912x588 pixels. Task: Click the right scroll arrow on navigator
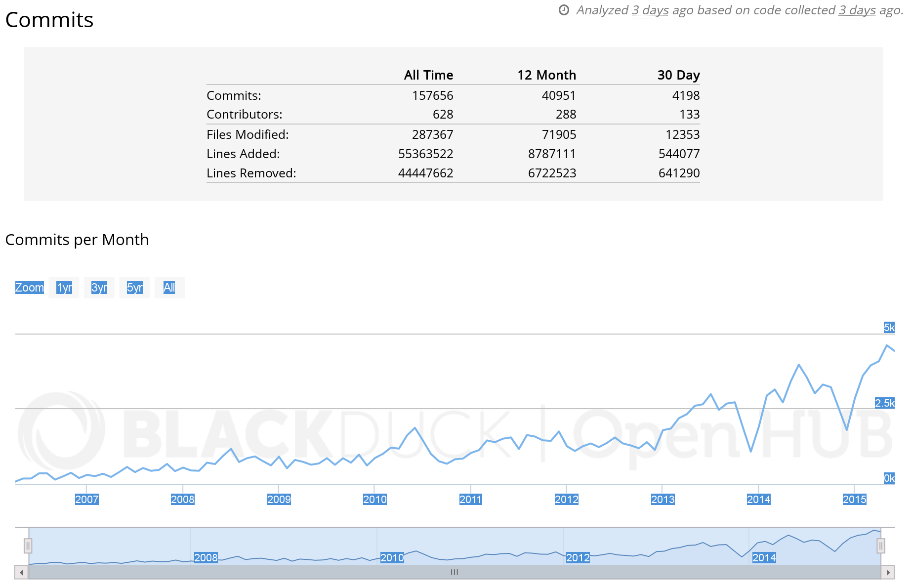pos(888,573)
